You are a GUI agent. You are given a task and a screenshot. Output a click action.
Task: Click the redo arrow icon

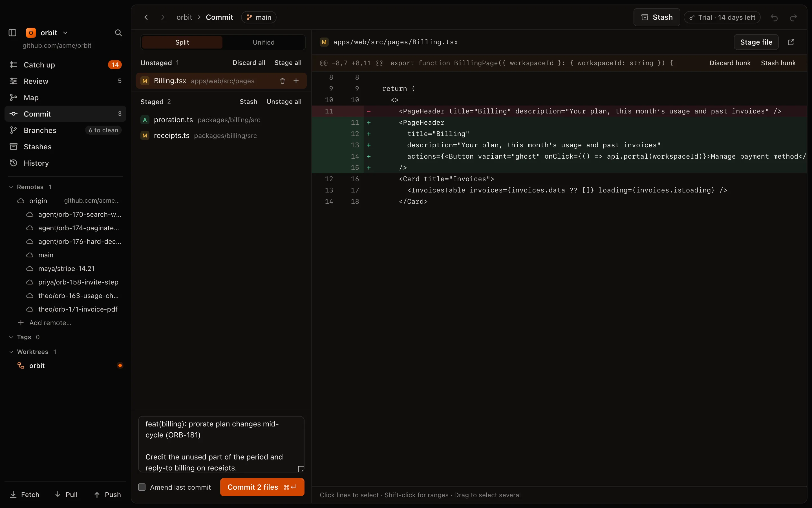tap(793, 17)
